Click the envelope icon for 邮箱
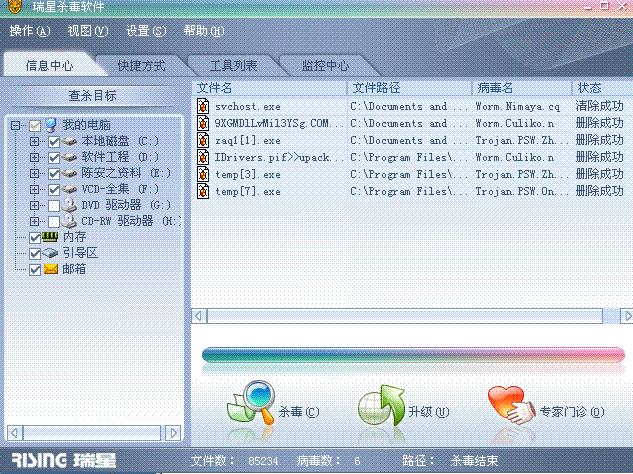Screen dimensions: 633x474 pyautogui.click(x=50, y=269)
